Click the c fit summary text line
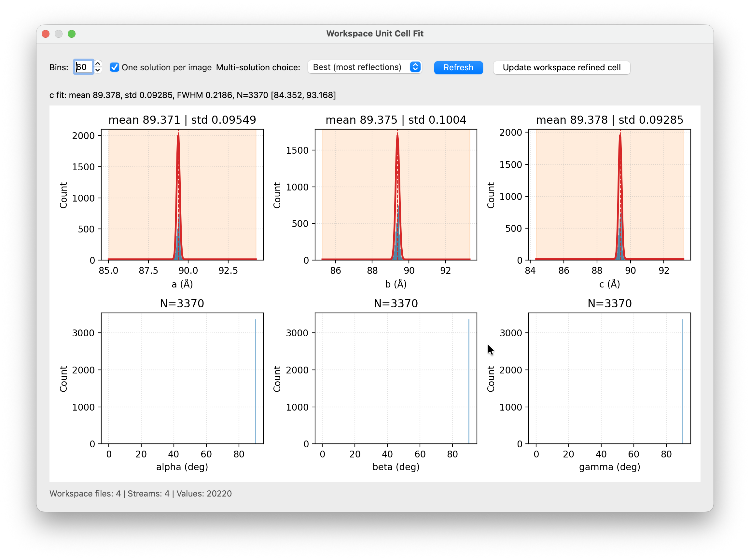 192,95
